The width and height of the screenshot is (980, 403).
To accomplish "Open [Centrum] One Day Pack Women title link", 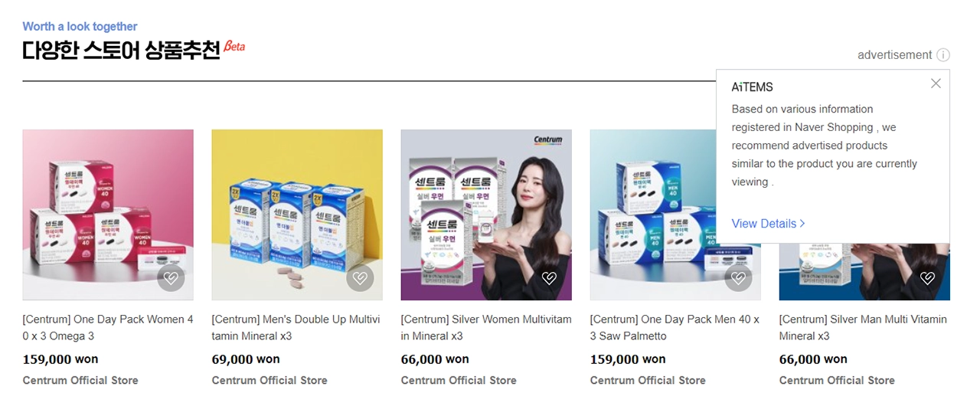I will click(108, 328).
